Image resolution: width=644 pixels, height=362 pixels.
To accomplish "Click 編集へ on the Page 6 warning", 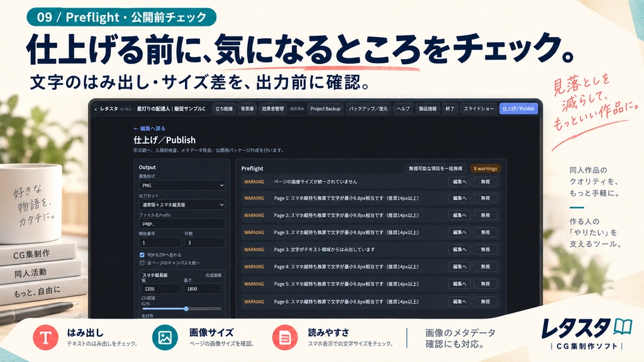I will point(459,302).
